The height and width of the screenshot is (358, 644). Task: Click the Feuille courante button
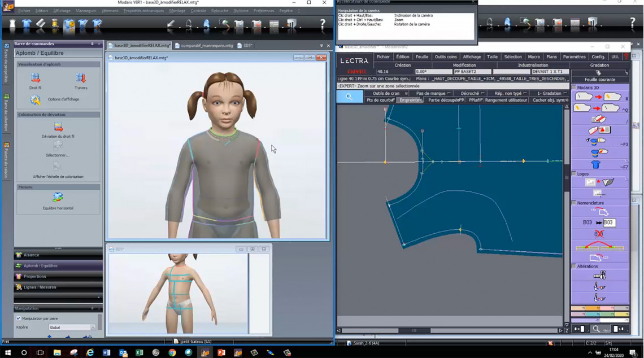(x=599, y=80)
